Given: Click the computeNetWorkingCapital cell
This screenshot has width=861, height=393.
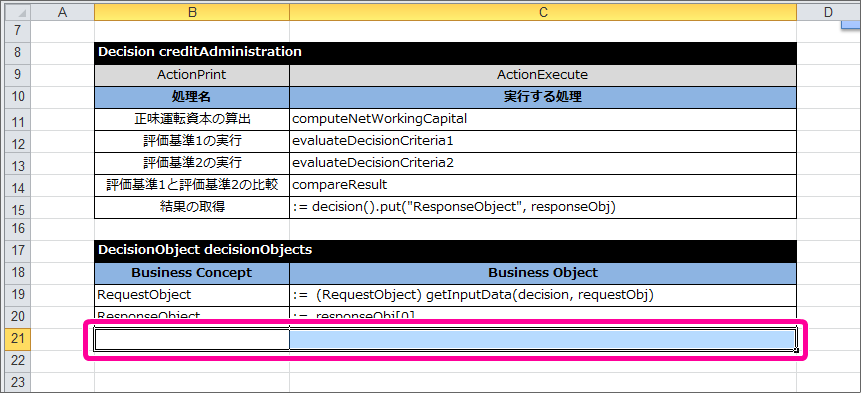Looking at the screenshot, I should [543, 119].
